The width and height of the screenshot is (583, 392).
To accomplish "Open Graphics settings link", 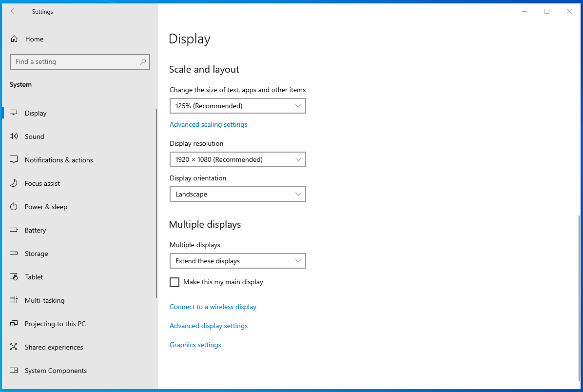I will tap(195, 345).
